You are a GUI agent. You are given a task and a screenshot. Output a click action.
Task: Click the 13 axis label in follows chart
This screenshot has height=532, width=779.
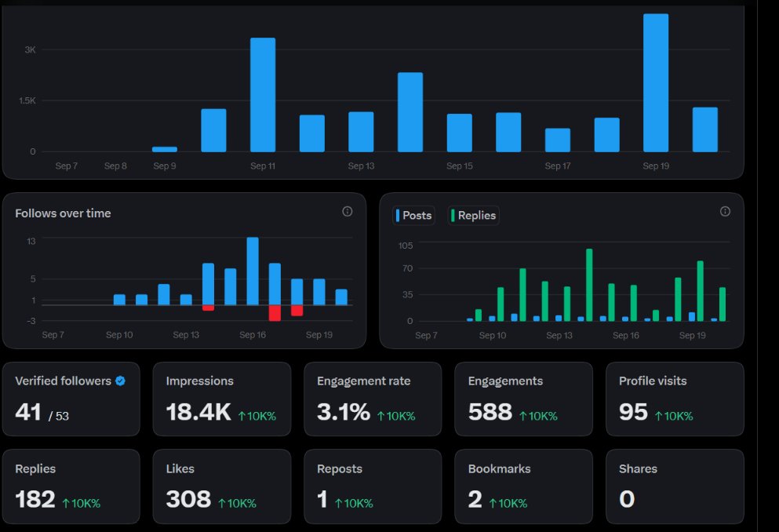click(31, 242)
